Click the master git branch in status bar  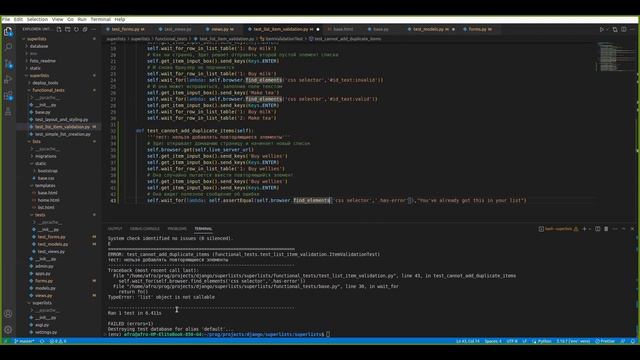[24, 341]
